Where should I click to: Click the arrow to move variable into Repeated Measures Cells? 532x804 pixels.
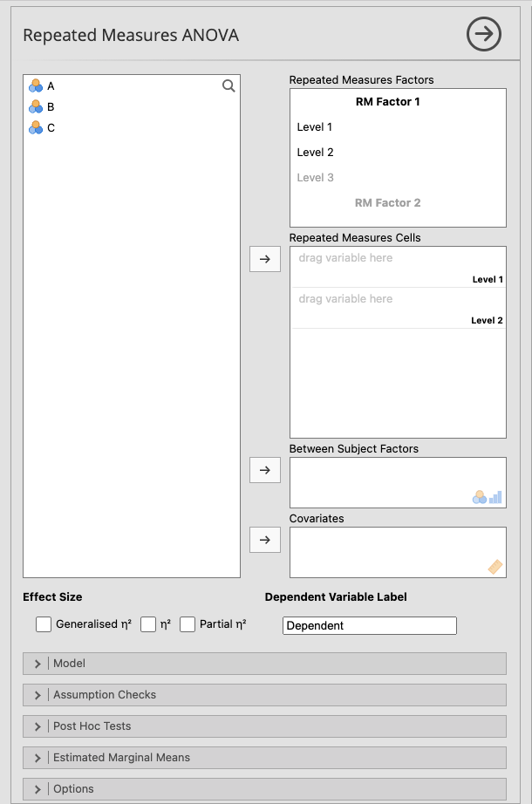click(x=265, y=259)
